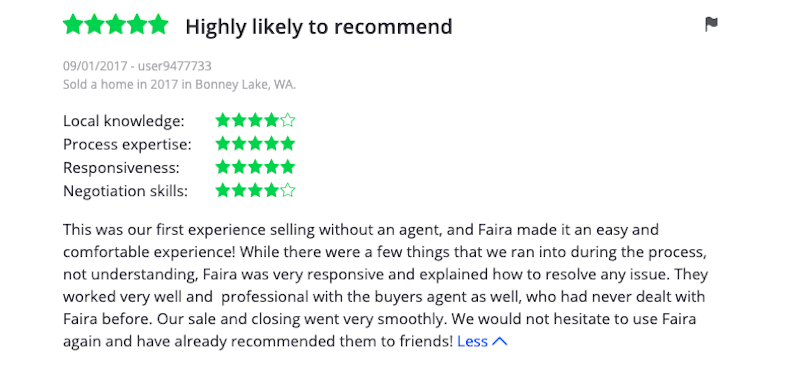Click the "Sold a home in 2017" line

click(x=179, y=84)
